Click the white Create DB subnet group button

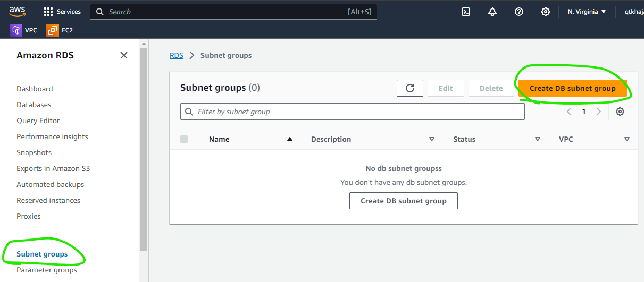coord(404,201)
